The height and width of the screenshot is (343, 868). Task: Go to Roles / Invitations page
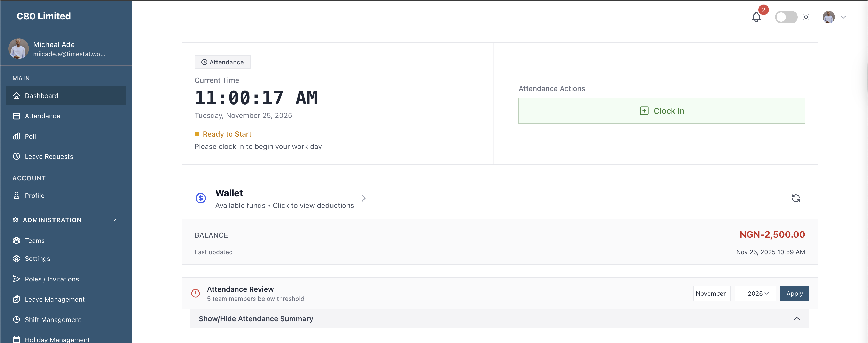point(52,279)
